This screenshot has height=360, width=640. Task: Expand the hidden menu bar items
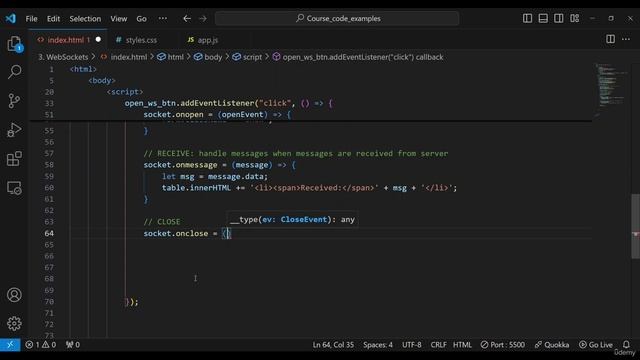pyautogui.click(x=162, y=19)
